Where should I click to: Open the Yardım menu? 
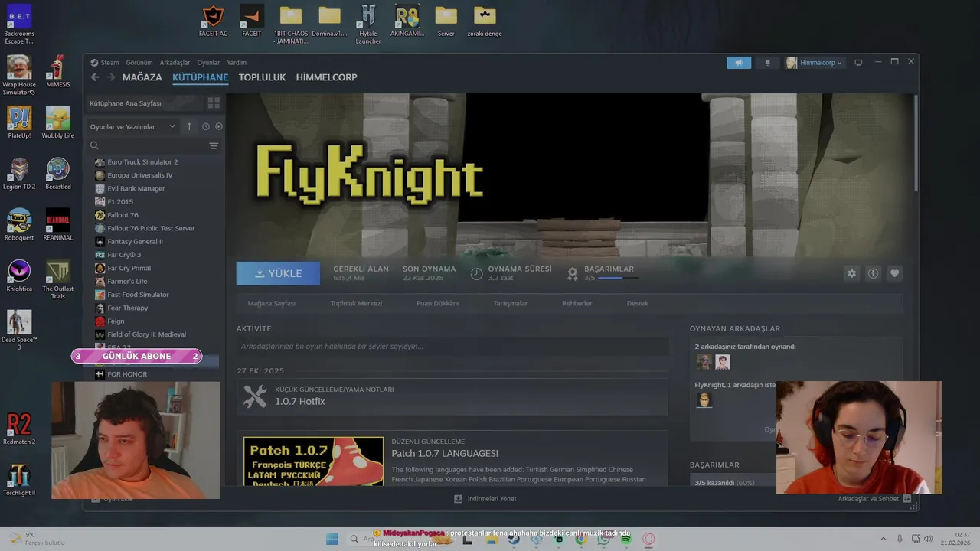pyautogui.click(x=237, y=63)
